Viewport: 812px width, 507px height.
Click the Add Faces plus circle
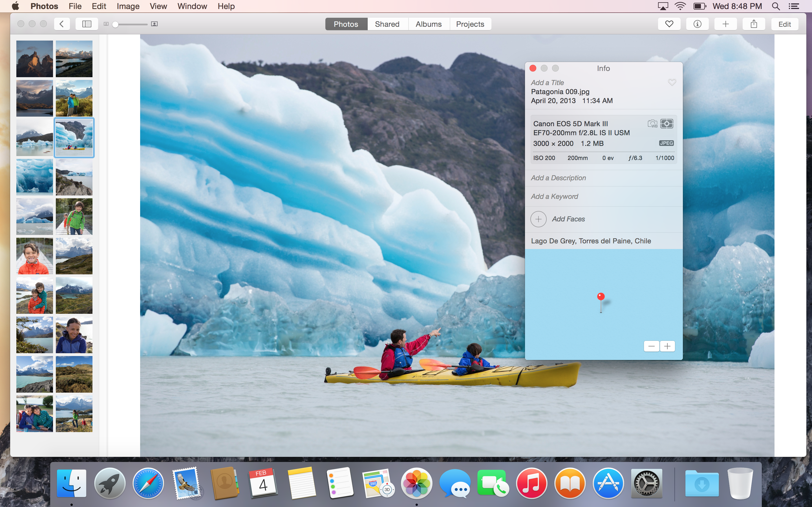pos(538,219)
